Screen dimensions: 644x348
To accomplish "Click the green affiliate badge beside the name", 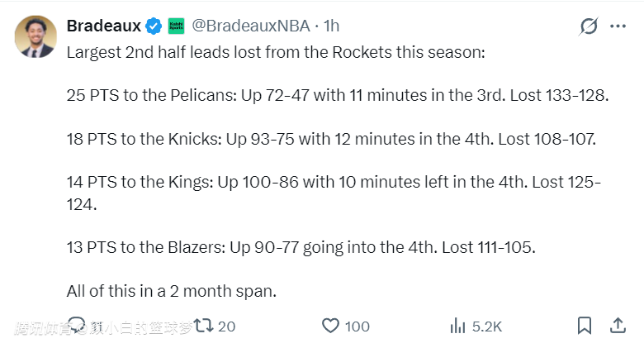I will point(176,26).
